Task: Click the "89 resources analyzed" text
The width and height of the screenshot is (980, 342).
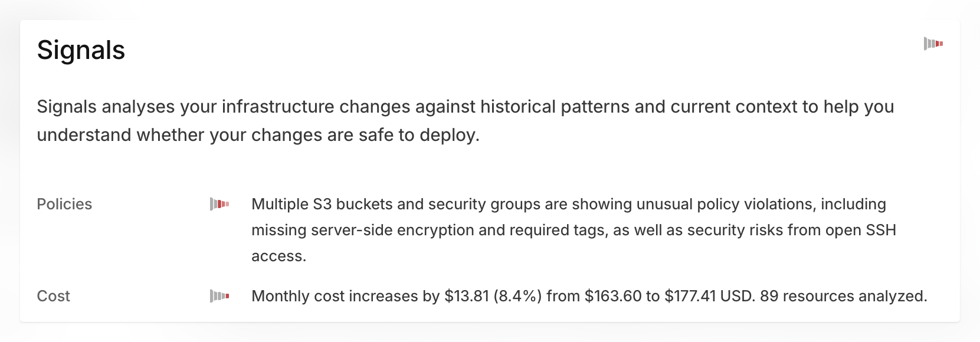Action: [843, 296]
